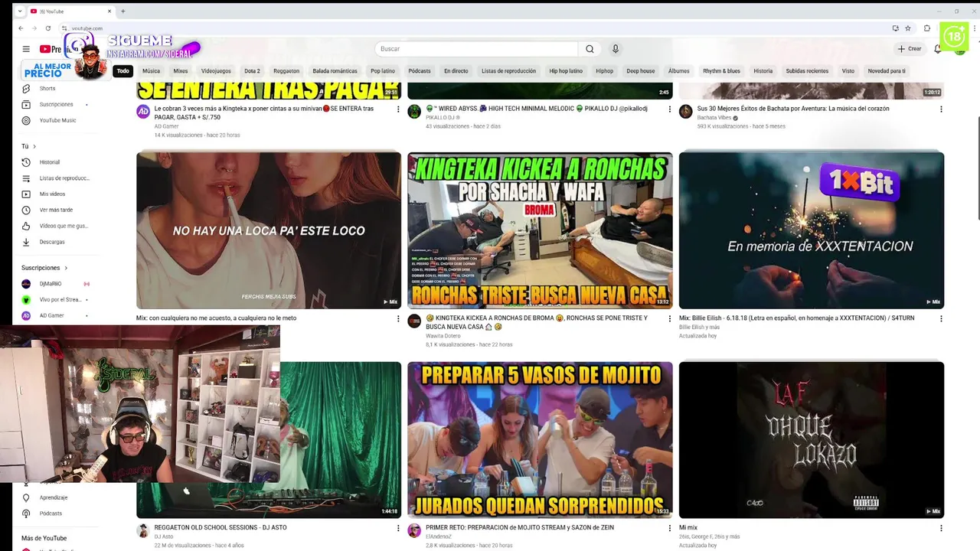The height and width of the screenshot is (551, 980).
Task: Select the Mixes filter chip
Action: [181, 71]
